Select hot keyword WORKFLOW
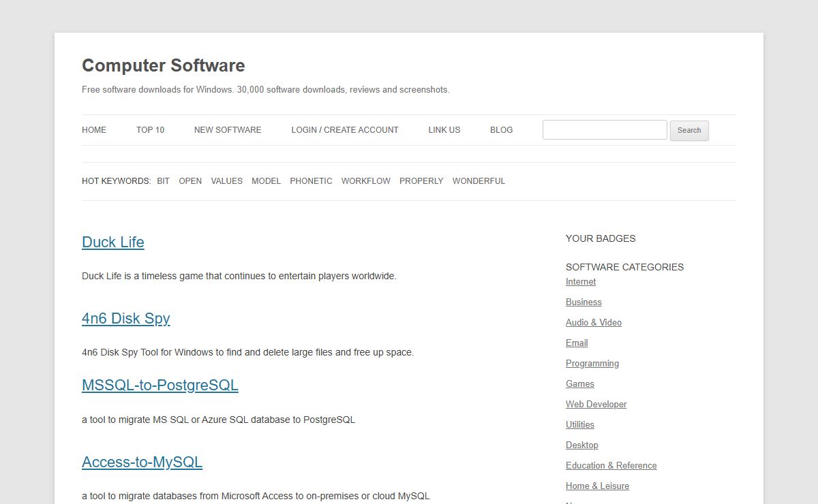The image size is (818, 504). pyautogui.click(x=366, y=181)
